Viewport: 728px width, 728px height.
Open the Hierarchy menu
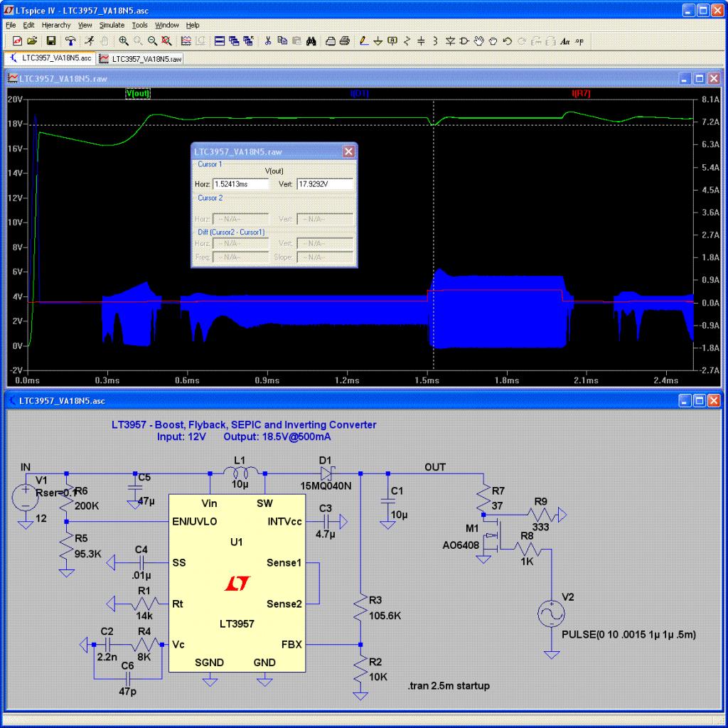(56, 25)
